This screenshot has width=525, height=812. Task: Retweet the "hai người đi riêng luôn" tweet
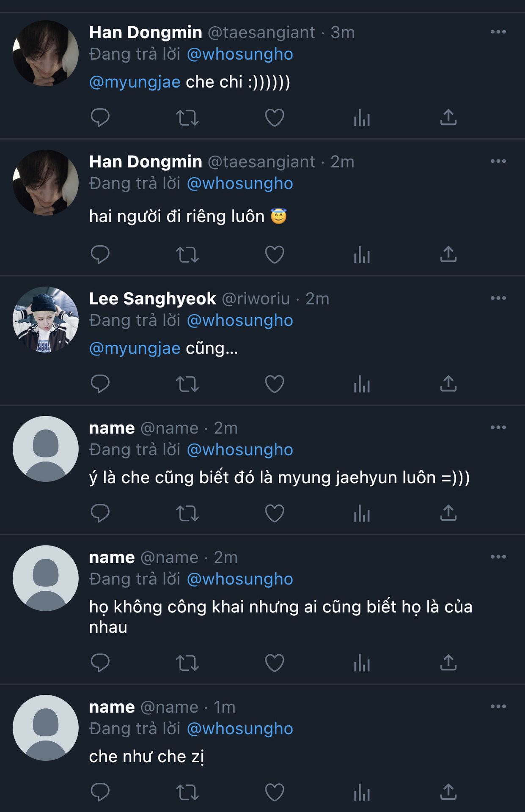coord(187,255)
